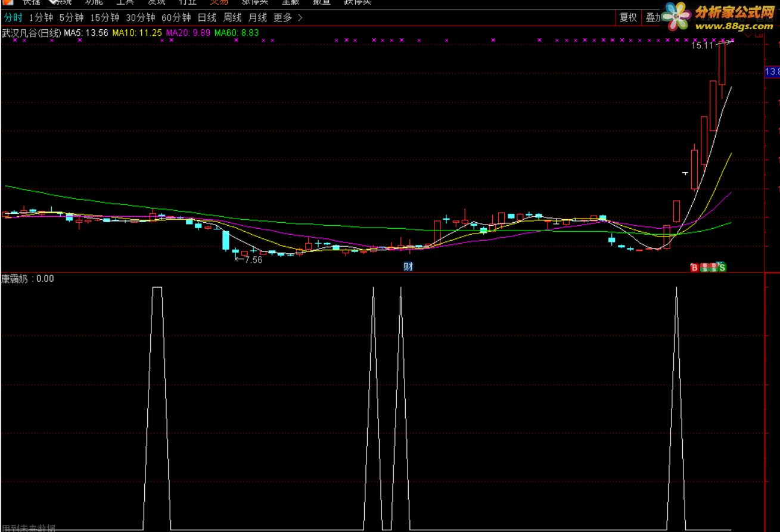Viewport: 780px width, 532px height.
Task: Expand the 更多 periods list
Action: point(288,18)
